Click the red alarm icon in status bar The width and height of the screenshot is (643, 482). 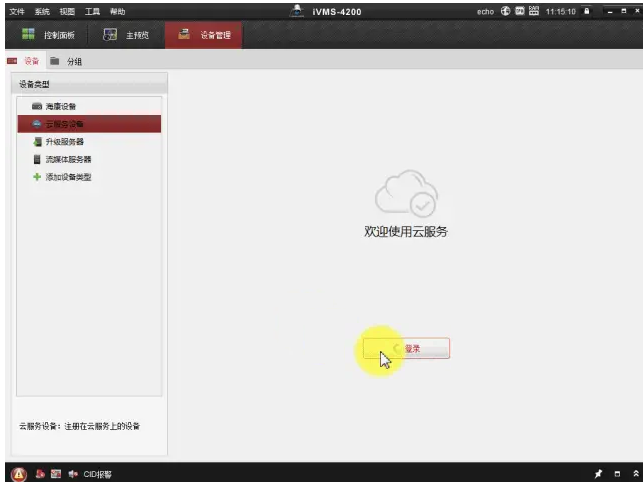click(x=17, y=473)
